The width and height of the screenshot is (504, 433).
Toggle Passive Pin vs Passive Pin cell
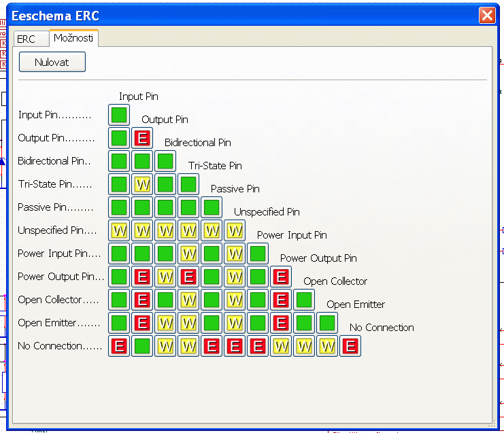pyautogui.click(x=212, y=207)
